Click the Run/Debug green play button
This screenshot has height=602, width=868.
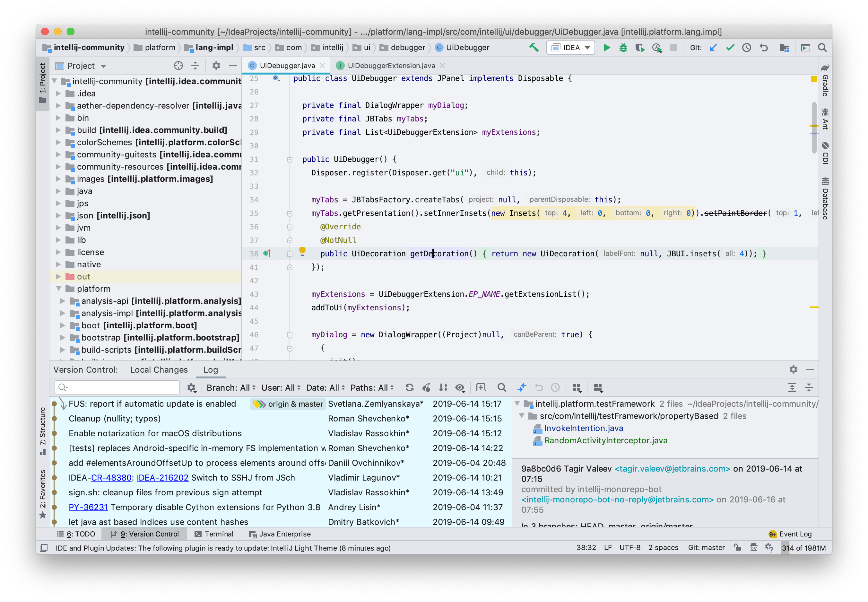(607, 47)
